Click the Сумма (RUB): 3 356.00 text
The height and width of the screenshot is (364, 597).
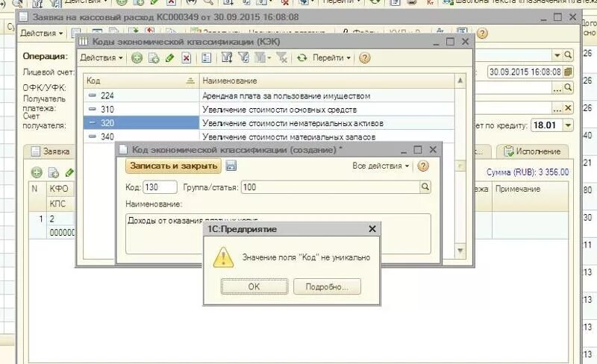[528, 172]
